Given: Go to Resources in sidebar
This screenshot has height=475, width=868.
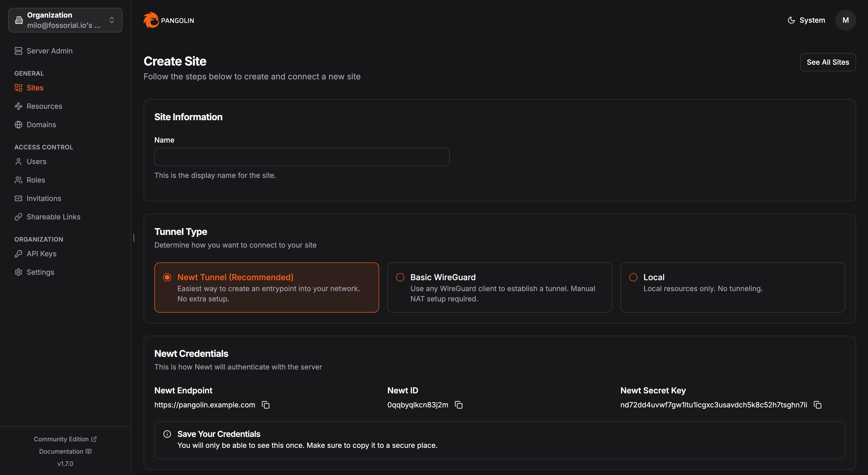Looking at the screenshot, I should [44, 106].
